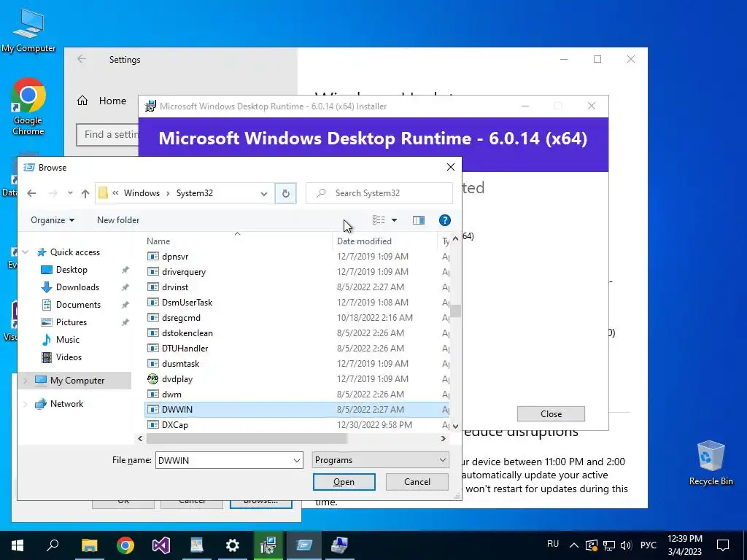
Task: Open Browse dialog help icon
Action: 444,220
